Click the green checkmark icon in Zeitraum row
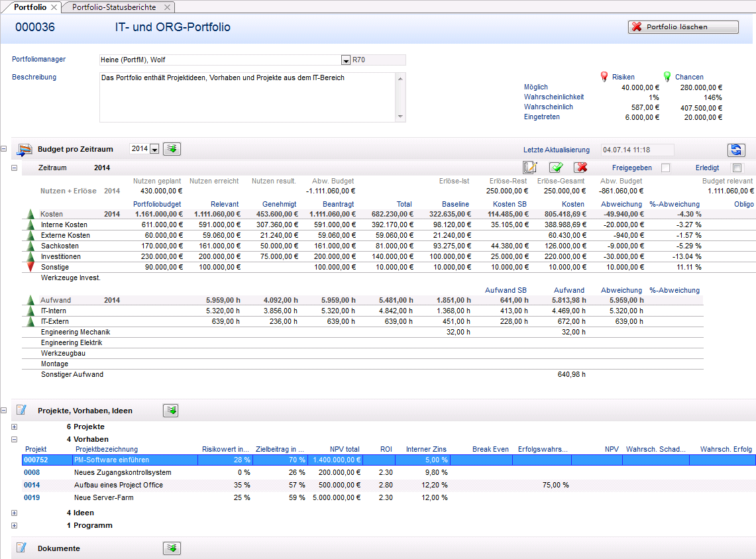 coord(555,168)
